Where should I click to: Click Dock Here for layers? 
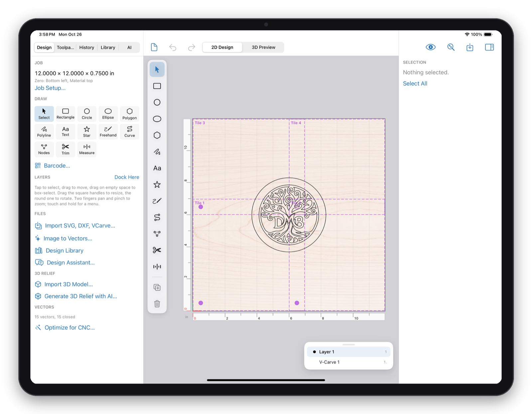[127, 177]
